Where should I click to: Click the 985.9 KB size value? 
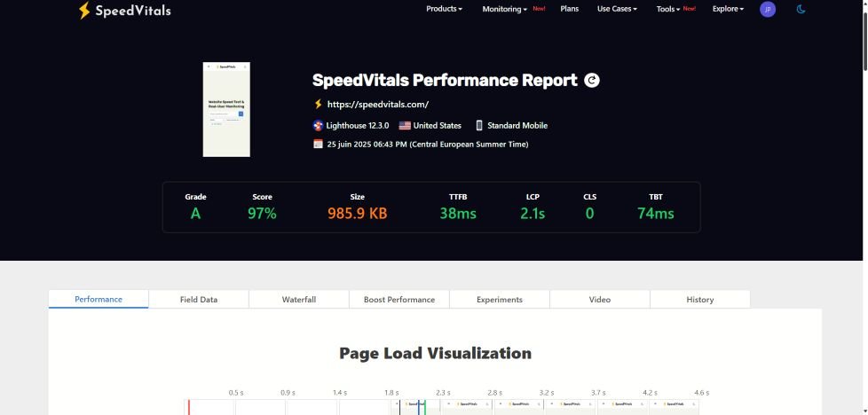[x=357, y=213]
